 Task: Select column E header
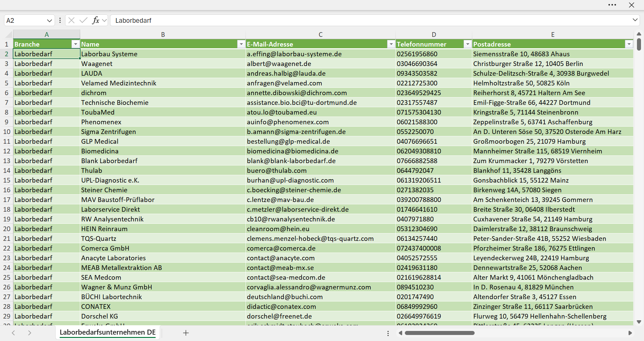pos(553,35)
